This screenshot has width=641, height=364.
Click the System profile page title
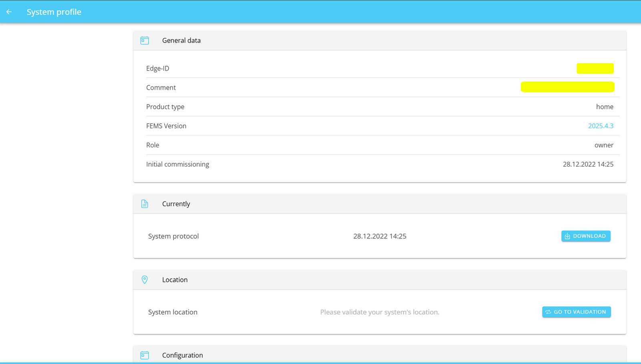pos(54,12)
